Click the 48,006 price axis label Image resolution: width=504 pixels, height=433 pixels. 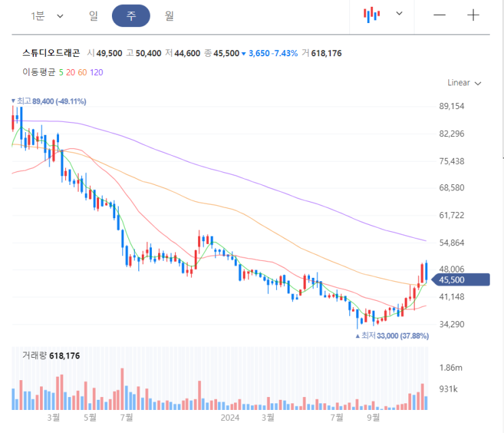(x=452, y=269)
